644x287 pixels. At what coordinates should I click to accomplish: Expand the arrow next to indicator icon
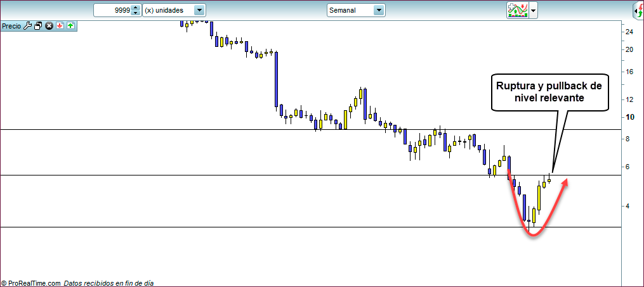tap(534, 11)
